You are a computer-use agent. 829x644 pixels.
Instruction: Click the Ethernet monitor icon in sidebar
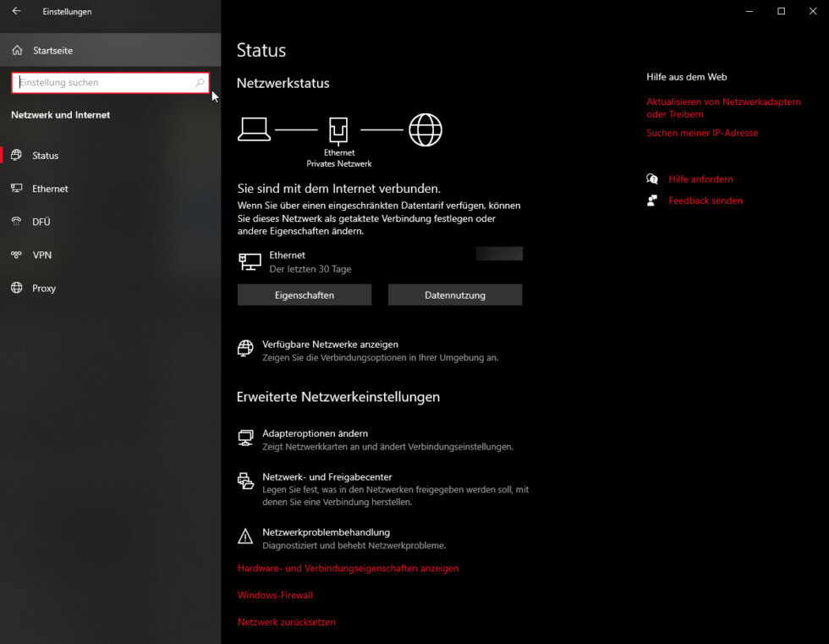pos(16,189)
